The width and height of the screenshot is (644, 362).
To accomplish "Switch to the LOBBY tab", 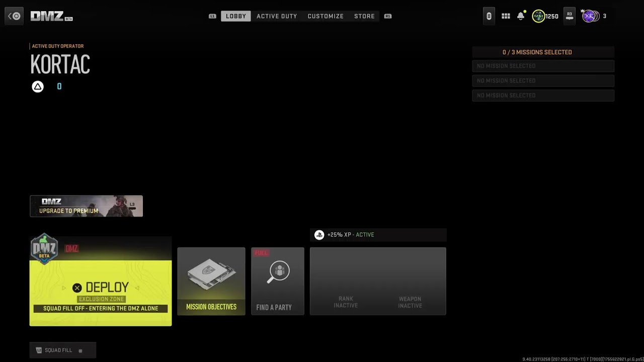I will (236, 16).
